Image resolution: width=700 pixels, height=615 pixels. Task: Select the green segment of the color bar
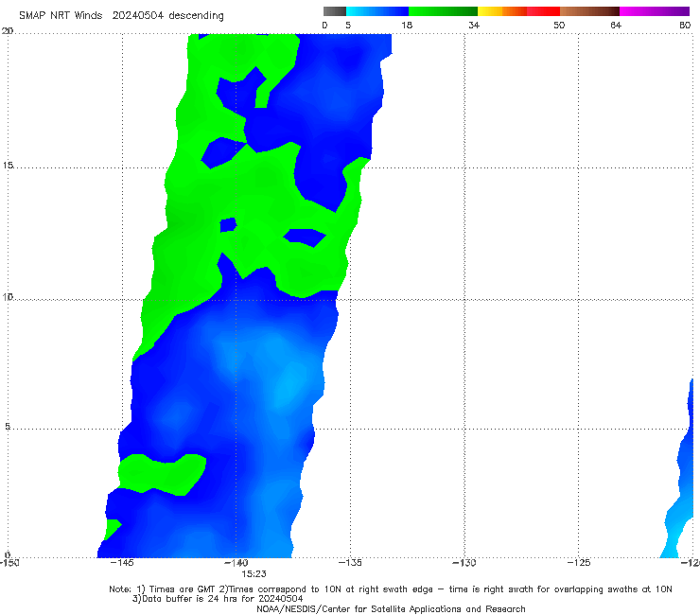pyautogui.click(x=443, y=11)
